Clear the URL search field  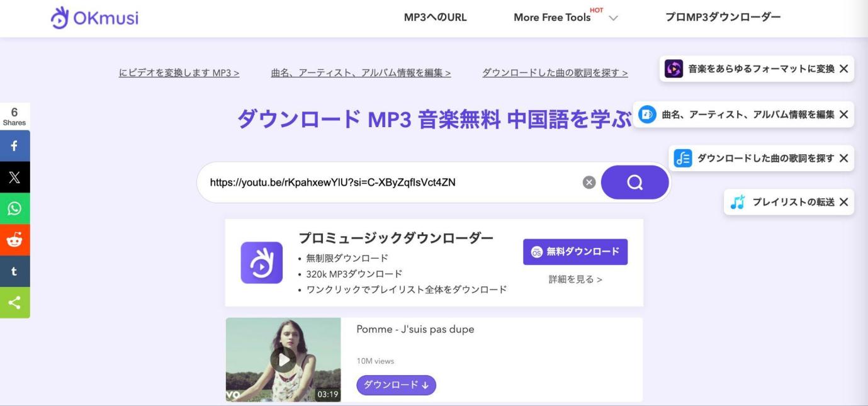(589, 183)
